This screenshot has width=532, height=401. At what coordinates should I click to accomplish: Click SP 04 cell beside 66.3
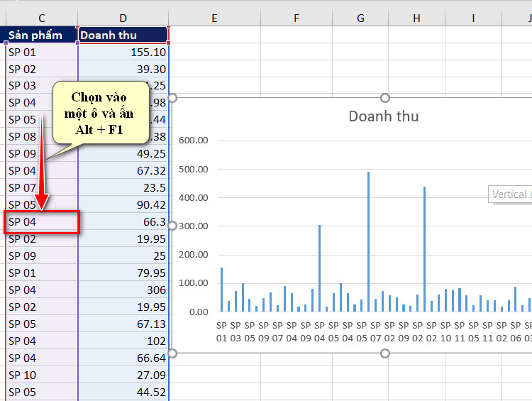[42, 221]
